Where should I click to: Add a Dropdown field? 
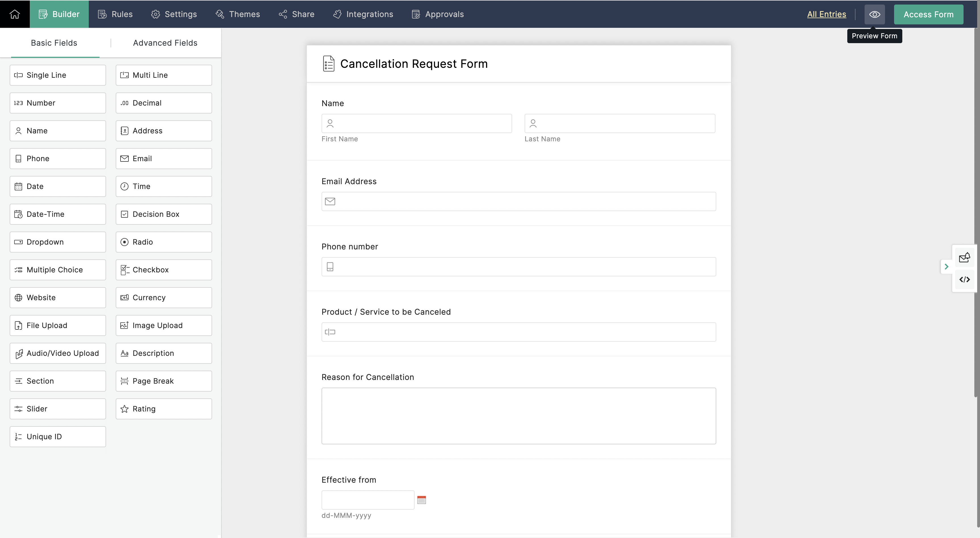[58, 242]
